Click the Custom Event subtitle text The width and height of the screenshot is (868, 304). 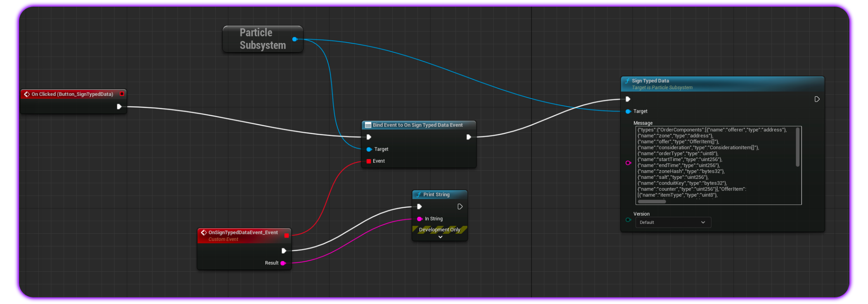click(x=223, y=239)
